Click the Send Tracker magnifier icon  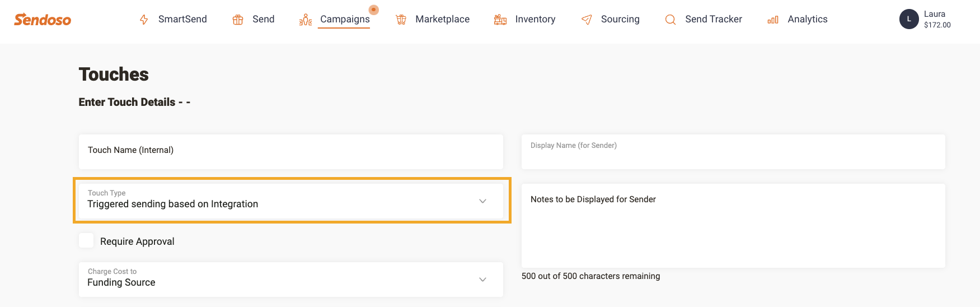pyautogui.click(x=670, y=20)
